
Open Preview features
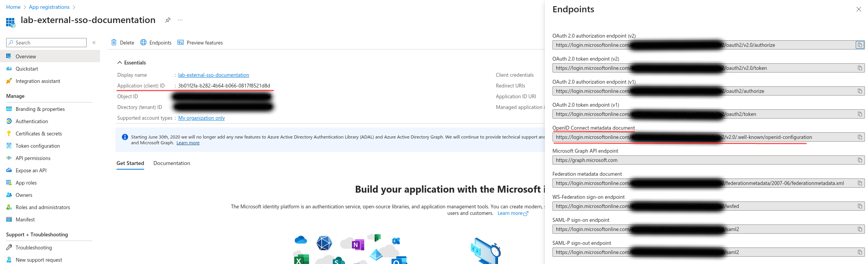pyautogui.click(x=200, y=43)
